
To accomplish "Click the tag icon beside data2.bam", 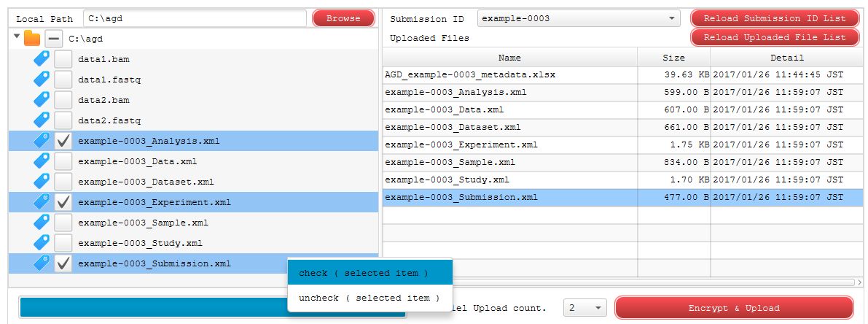I will coord(42,100).
